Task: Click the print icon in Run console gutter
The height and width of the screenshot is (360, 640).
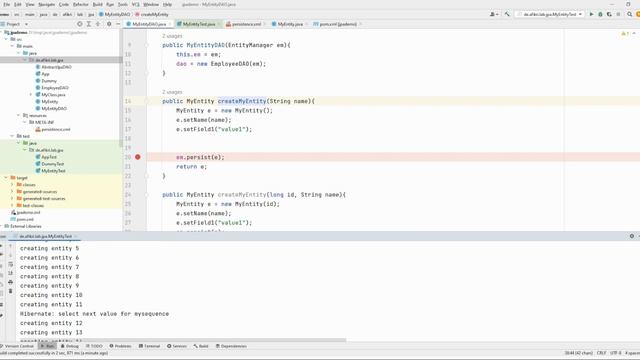Action: click(x=11, y=282)
